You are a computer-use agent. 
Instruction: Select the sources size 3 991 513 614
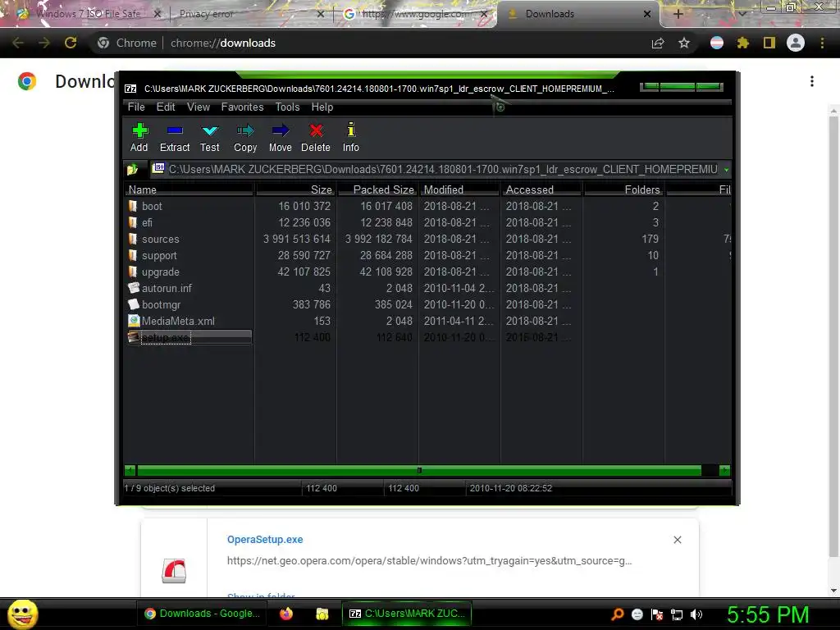pyautogui.click(x=297, y=239)
